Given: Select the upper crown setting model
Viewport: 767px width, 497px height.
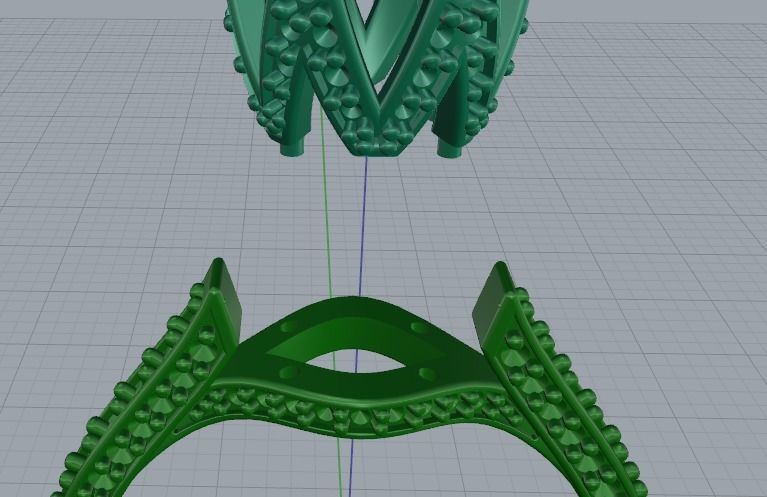Looking at the screenshot, I should [377, 78].
